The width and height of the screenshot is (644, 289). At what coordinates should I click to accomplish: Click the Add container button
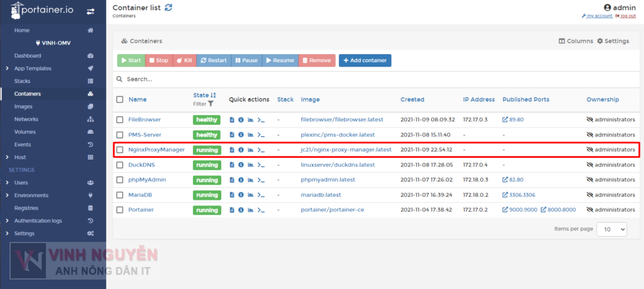click(365, 60)
